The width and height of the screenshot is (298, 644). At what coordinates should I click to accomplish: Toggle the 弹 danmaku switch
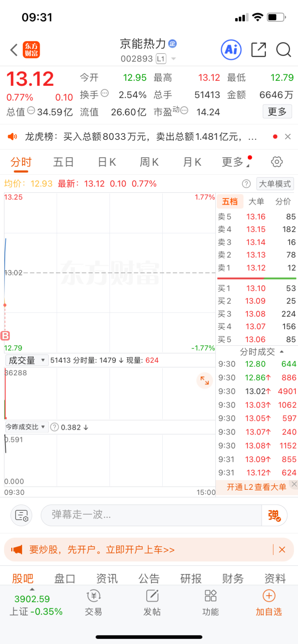tap(274, 515)
